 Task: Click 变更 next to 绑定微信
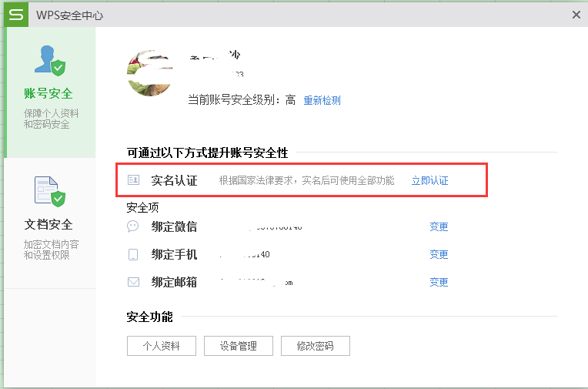tap(439, 226)
